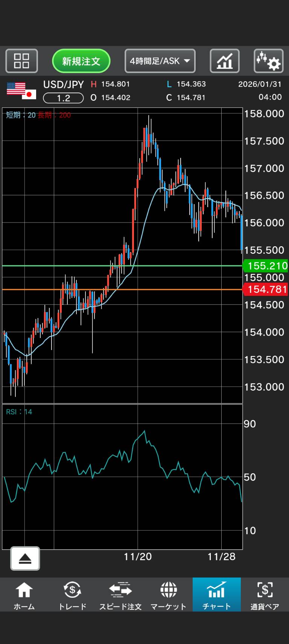
Task: Open the 通貨ペア currency pair tab
Action: pyautogui.click(x=265, y=595)
